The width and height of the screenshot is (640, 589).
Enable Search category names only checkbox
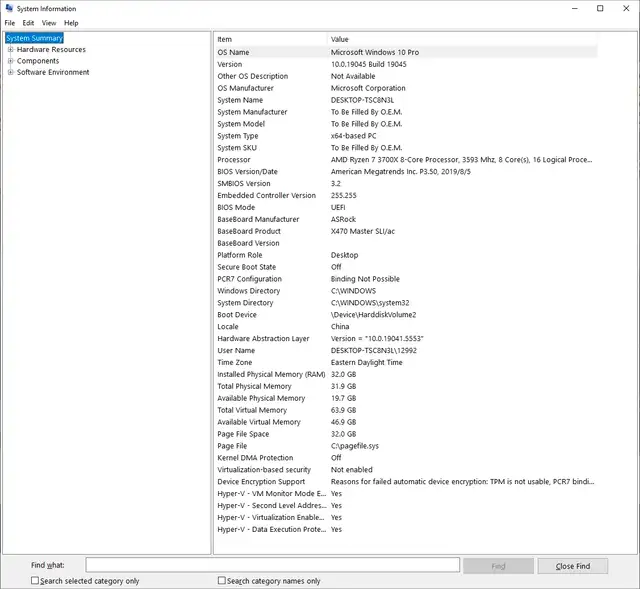[222, 580]
